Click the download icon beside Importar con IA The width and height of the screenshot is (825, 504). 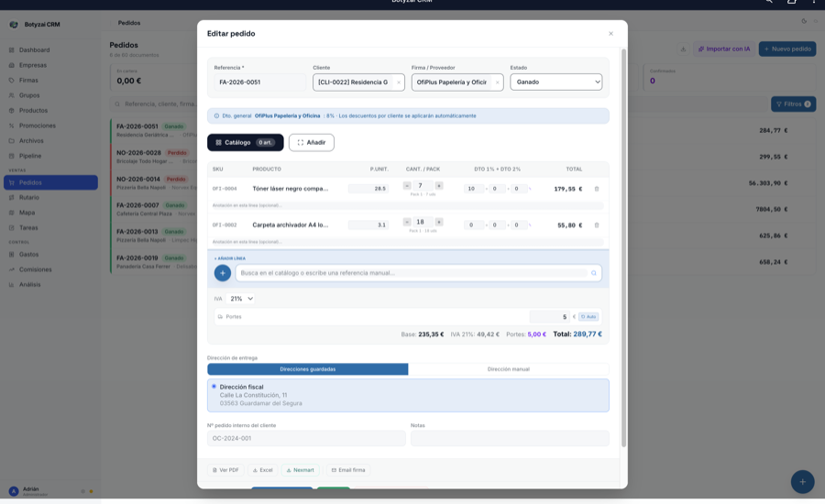pyautogui.click(x=683, y=49)
